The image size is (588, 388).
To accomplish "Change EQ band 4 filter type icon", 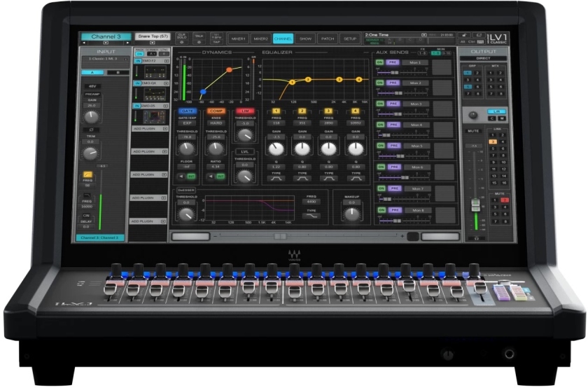I will click(356, 179).
